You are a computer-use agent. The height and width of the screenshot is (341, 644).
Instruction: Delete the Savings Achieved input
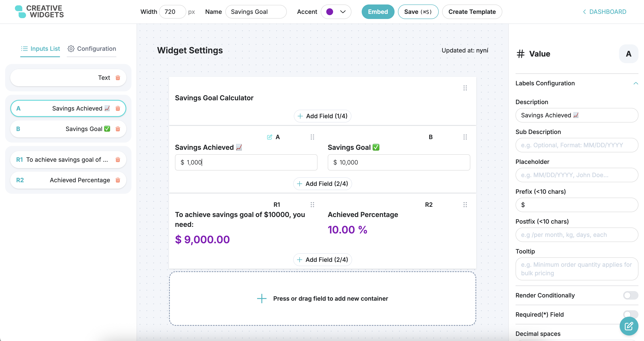(x=118, y=108)
